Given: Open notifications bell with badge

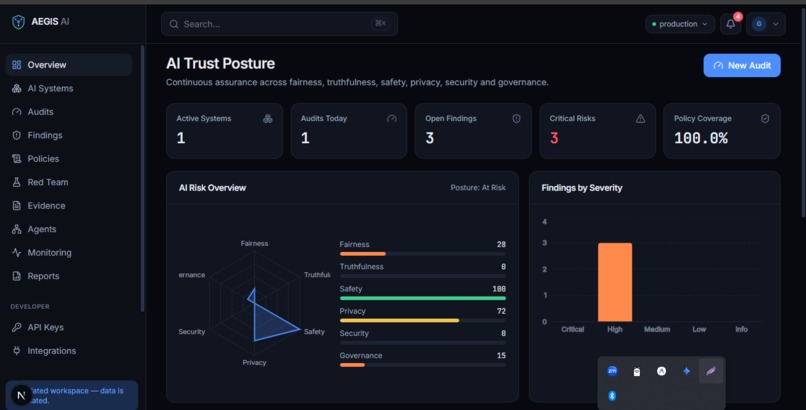Looking at the screenshot, I should [x=730, y=24].
